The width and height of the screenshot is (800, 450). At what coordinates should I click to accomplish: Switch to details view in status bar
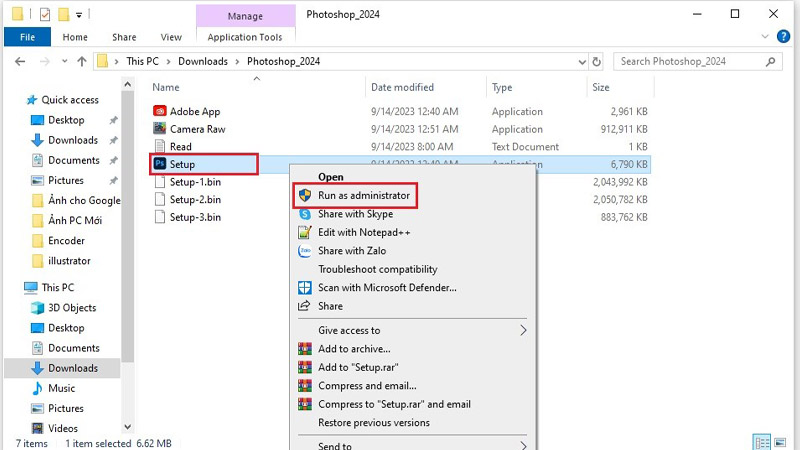pyautogui.click(x=762, y=442)
